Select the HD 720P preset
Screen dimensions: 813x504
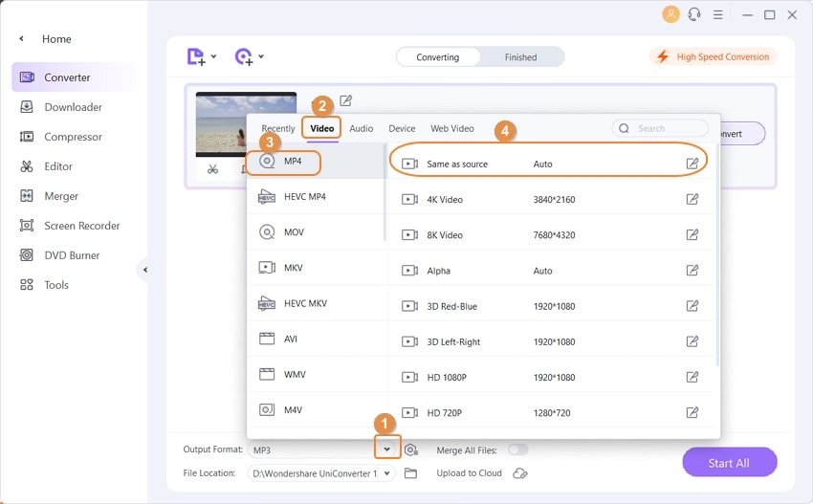551,413
